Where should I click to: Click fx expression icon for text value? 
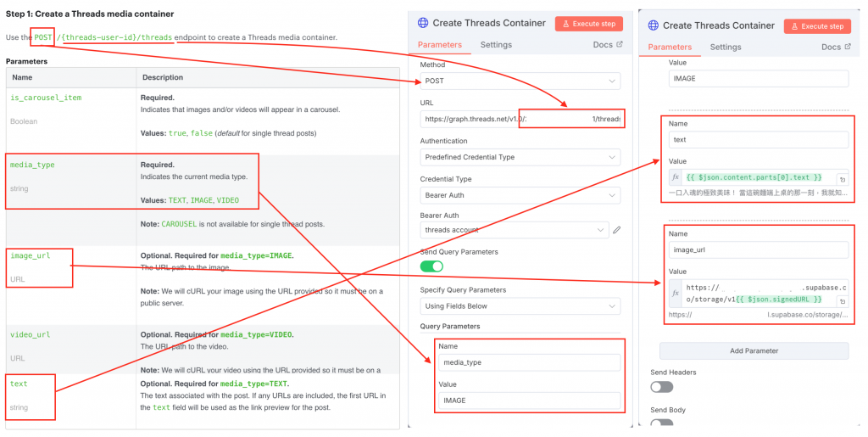[x=676, y=177]
